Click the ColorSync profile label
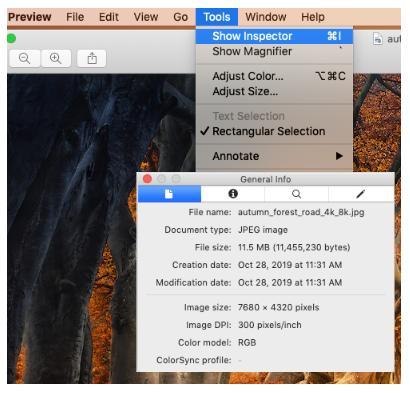The image size is (410, 393). click(194, 360)
